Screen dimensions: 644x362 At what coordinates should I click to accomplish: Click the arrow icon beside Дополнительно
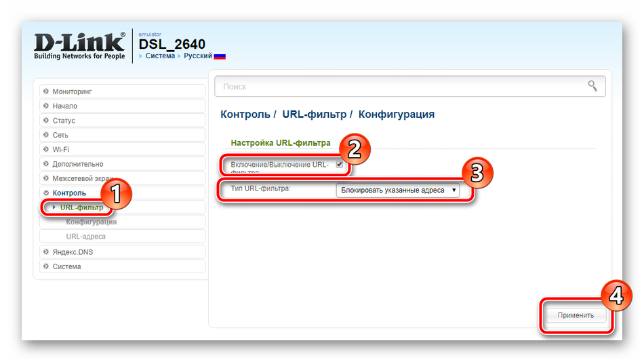pyautogui.click(x=46, y=163)
